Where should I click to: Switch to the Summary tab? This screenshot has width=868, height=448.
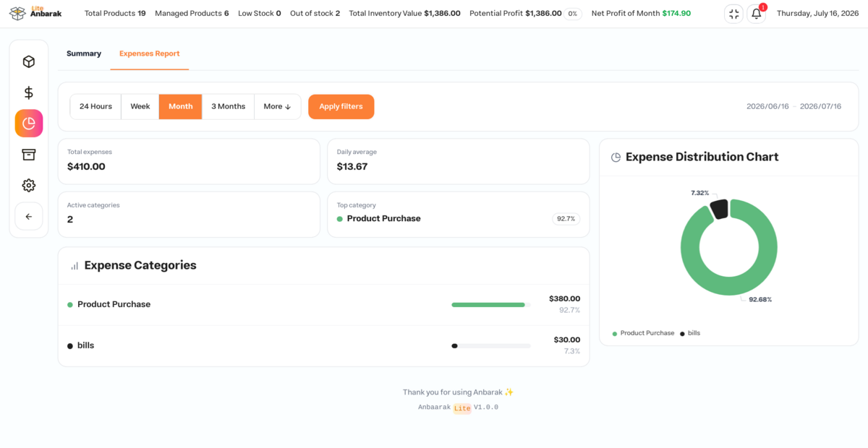point(84,53)
